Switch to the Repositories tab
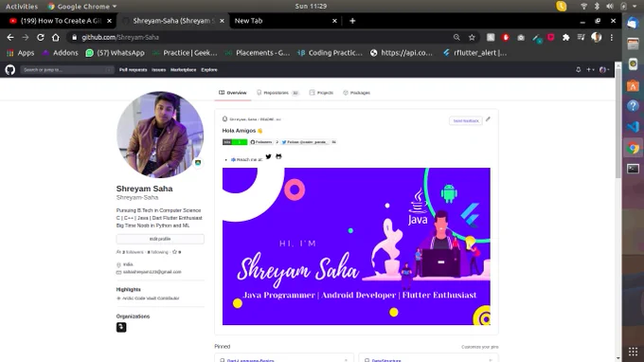The width and height of the screenshot is (644, 362). coord(277,93)
